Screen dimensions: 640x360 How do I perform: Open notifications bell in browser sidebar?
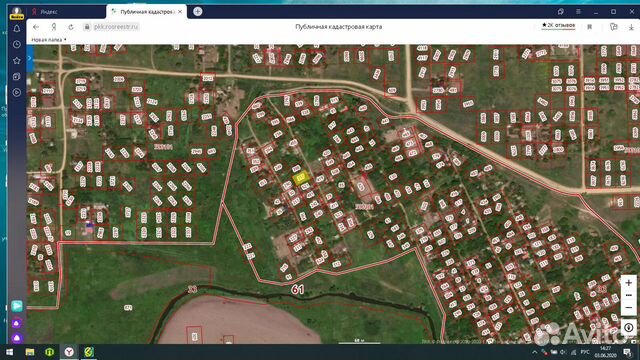(x=17, y=29)
